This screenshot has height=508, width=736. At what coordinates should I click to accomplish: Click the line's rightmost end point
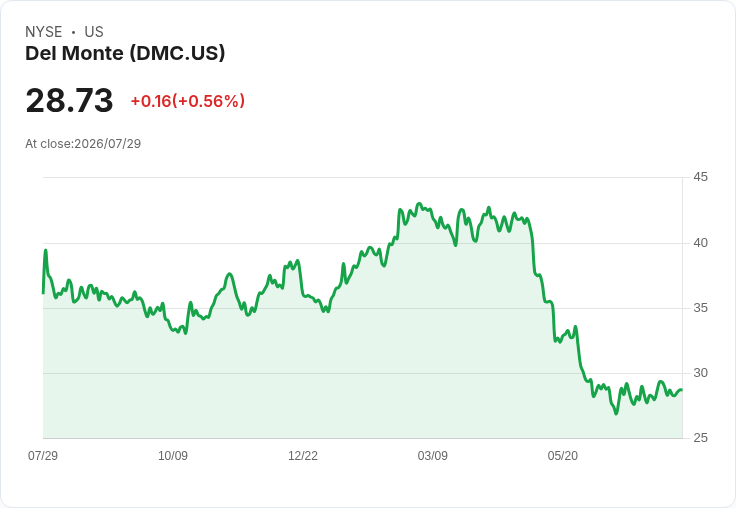tap(682, 390)
